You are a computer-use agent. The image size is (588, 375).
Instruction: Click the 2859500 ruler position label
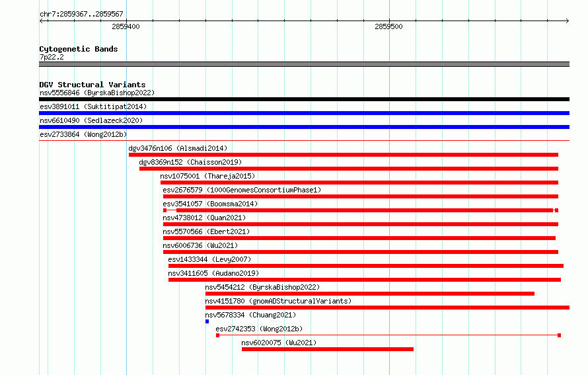coord(388,26)
